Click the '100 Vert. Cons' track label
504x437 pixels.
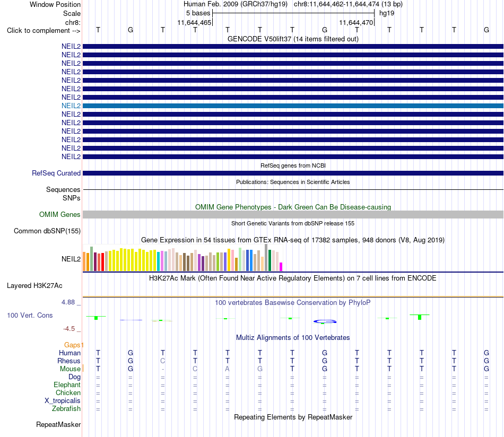(30, 316)
